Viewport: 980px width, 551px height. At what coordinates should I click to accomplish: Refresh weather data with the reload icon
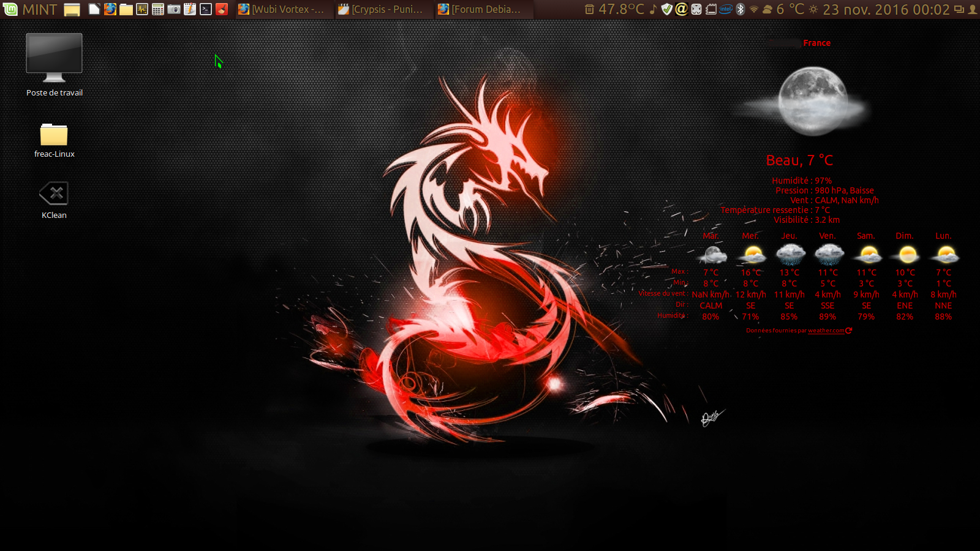[x=849, y=331]
